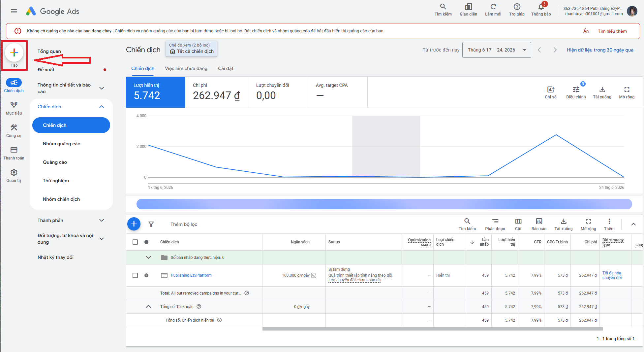Expand Thông tin chi tiết và báo cáo
This screenshot has width=644, height=352.
[102, 88]
